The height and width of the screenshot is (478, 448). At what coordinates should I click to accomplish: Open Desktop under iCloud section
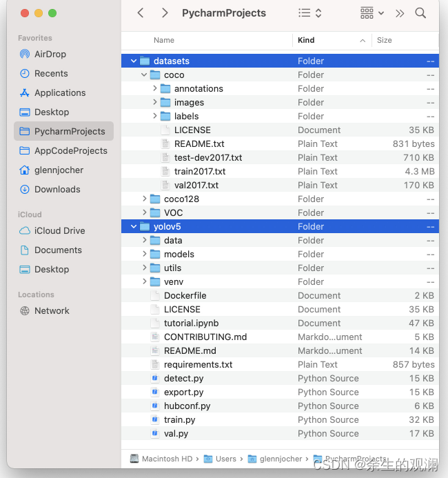pyautogui.click(x=52, y=269)
